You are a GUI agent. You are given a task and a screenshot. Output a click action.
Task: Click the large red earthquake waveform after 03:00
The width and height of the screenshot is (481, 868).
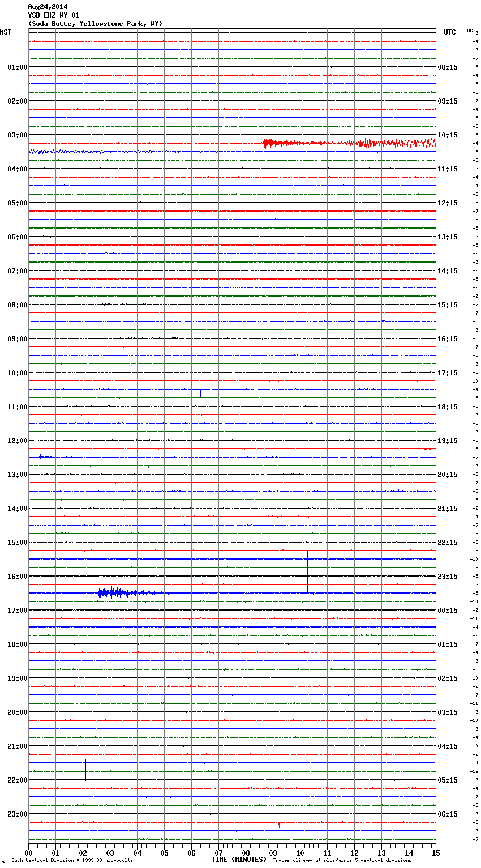(349, 143)
